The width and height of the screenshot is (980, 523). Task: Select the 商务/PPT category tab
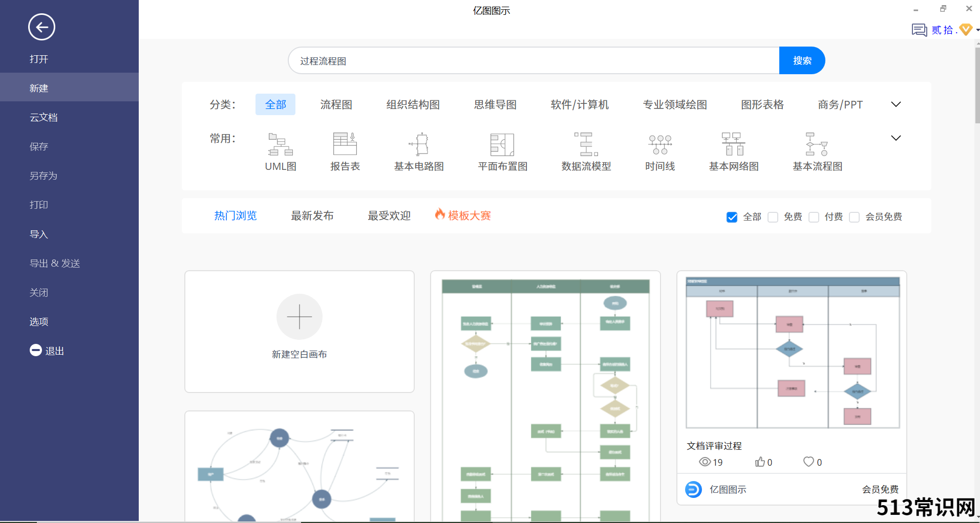click(840, 104)
